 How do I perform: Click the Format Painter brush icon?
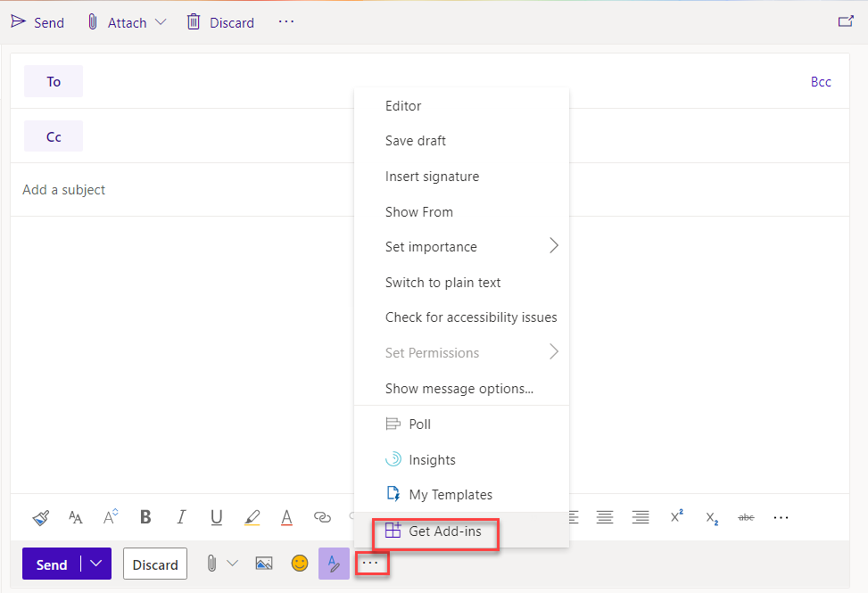[x=41, y=517]
